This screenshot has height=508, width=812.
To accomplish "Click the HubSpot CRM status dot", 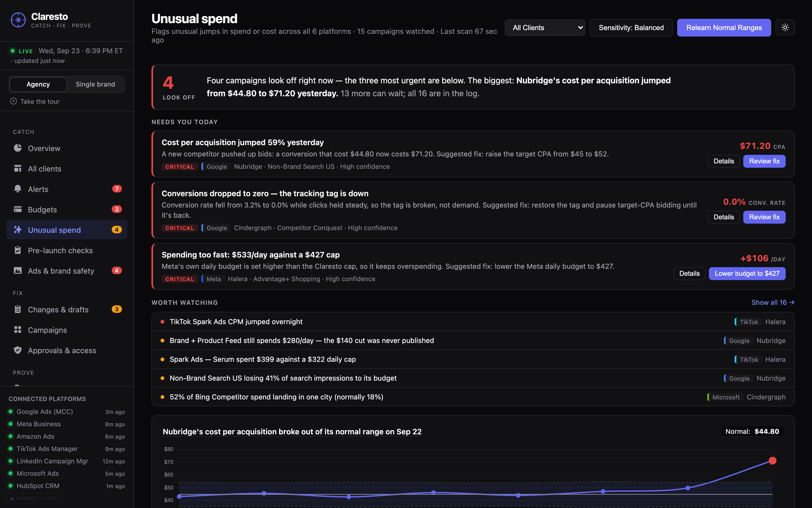I will pyautogui.click(x=10, y=486).
